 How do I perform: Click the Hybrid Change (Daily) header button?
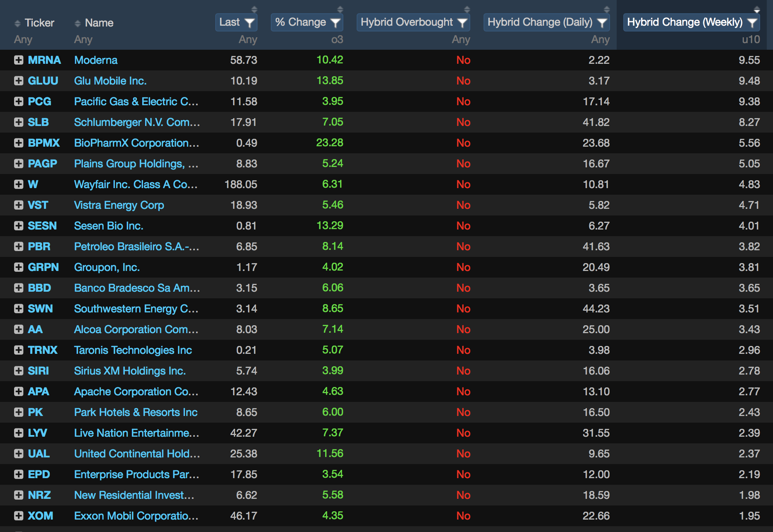click(547, 22)
